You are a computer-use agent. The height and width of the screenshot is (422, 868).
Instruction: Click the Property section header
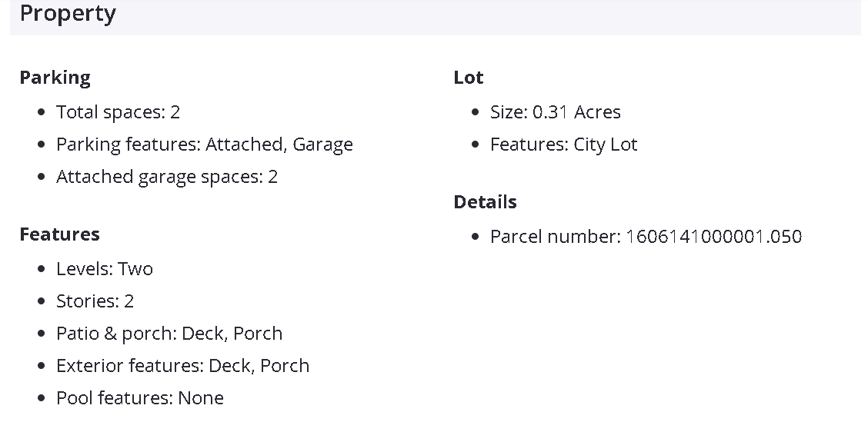pyautogui.click(x=68, y=14)
